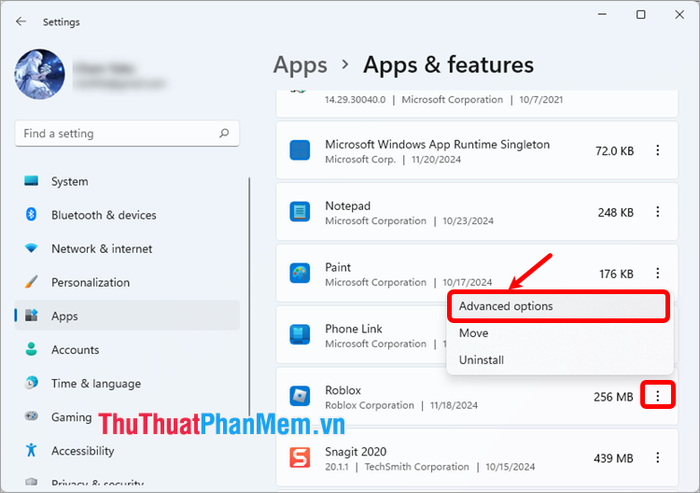Click Microsoft Windows App Runtime Singleton icon
The height and width of the screenshot is (493, 700).
[300, 150]
